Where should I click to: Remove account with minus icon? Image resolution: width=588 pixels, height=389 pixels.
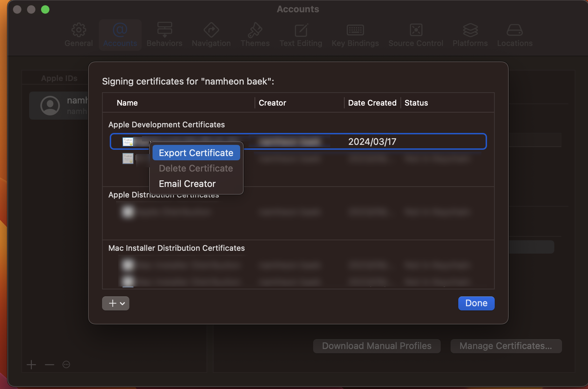(x=49, y=365)
